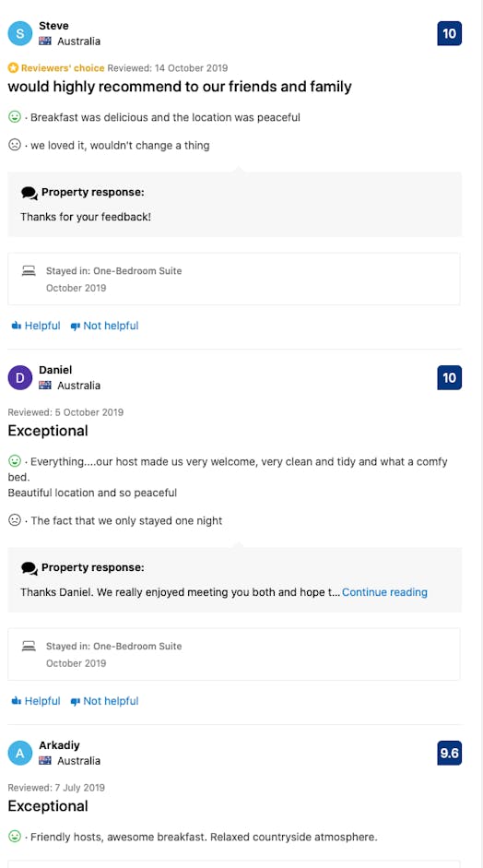Click the bed icon in Daniel's stay info
The image size is (483, 868).
(29, 646)
